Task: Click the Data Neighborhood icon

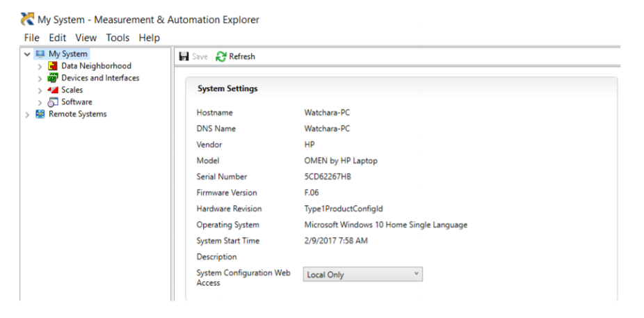Action: 53,66
